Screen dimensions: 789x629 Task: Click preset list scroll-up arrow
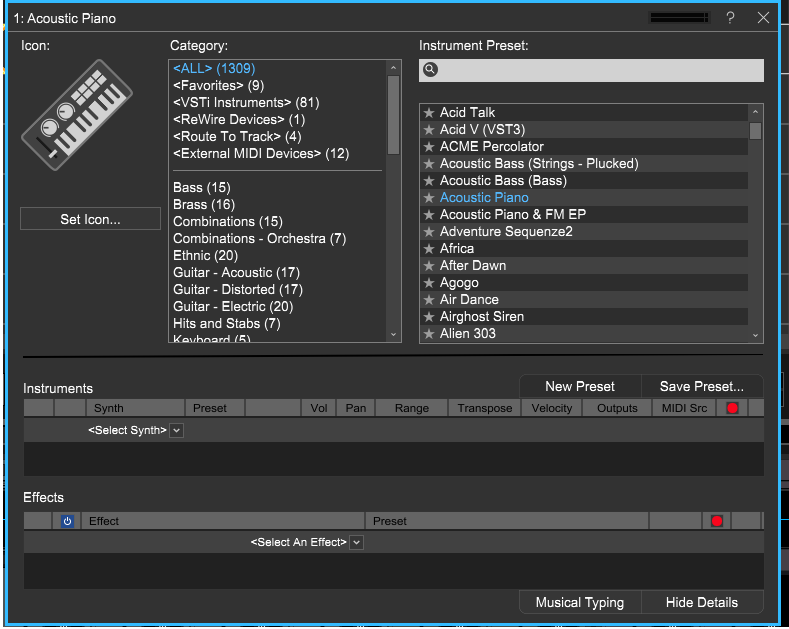[x=755, y=111]
